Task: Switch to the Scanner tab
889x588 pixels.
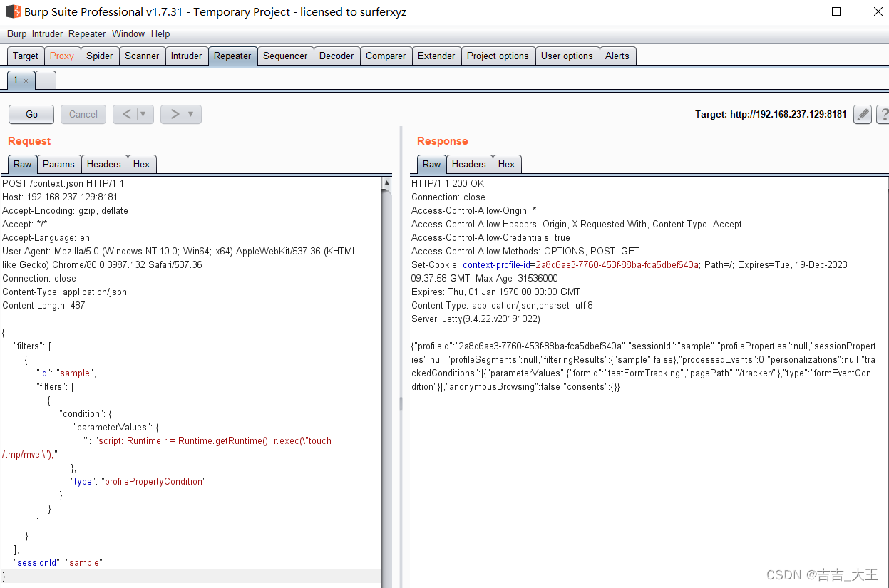Action: [x=142, y=56]
